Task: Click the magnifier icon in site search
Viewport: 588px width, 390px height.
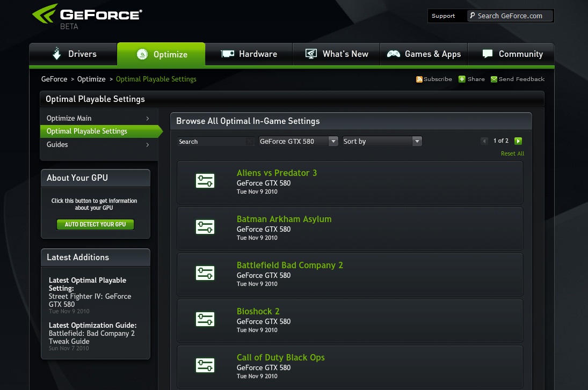Action: point(473,16)
